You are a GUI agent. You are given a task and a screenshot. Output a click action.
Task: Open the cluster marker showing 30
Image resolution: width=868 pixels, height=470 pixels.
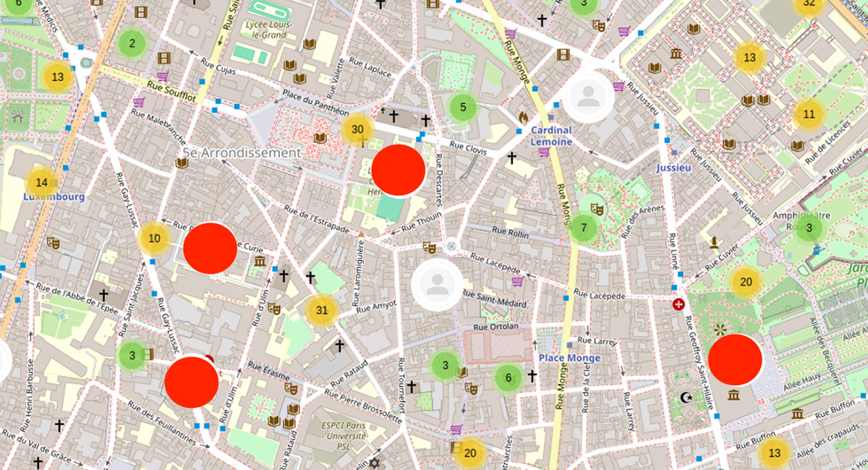pos(357,130)
